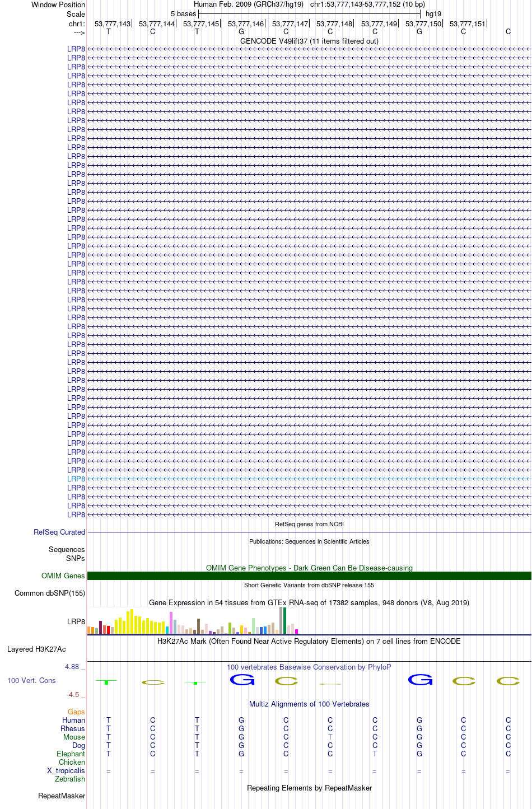Open '100 vertebrates Basewise Conservation by PhyloP' title
The width and height of the screenshot is (532, 809).
point(309,667)
